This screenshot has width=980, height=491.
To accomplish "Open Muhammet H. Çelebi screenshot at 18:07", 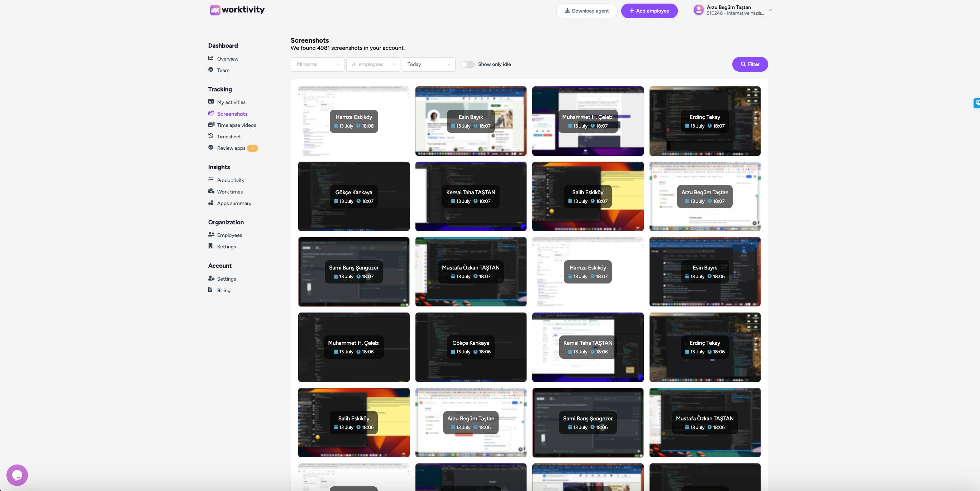I will [588, 121].
